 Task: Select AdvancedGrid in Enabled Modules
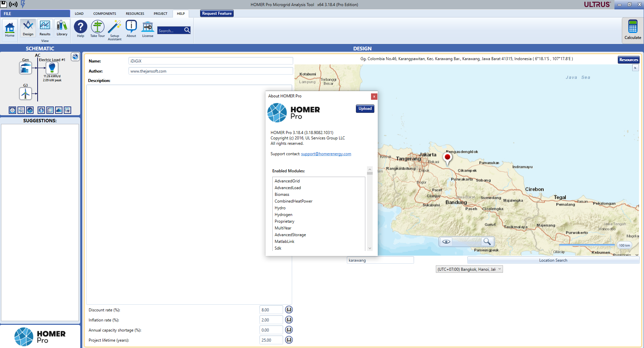tap(287, 181)
